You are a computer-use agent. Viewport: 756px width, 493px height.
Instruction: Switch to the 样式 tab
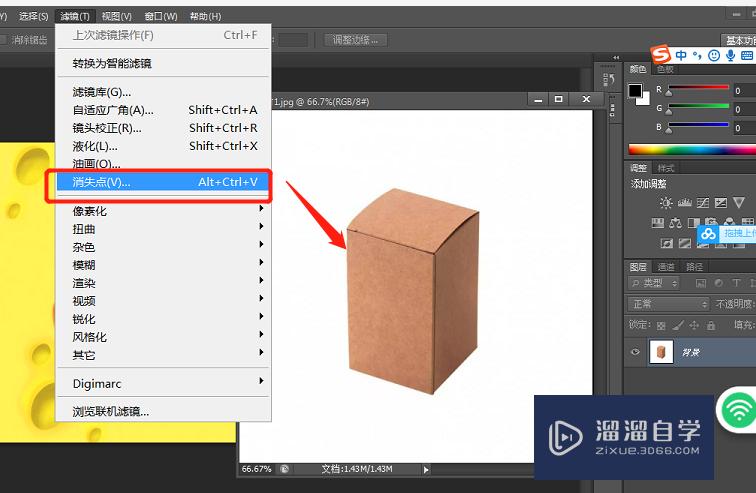(666, 168)
